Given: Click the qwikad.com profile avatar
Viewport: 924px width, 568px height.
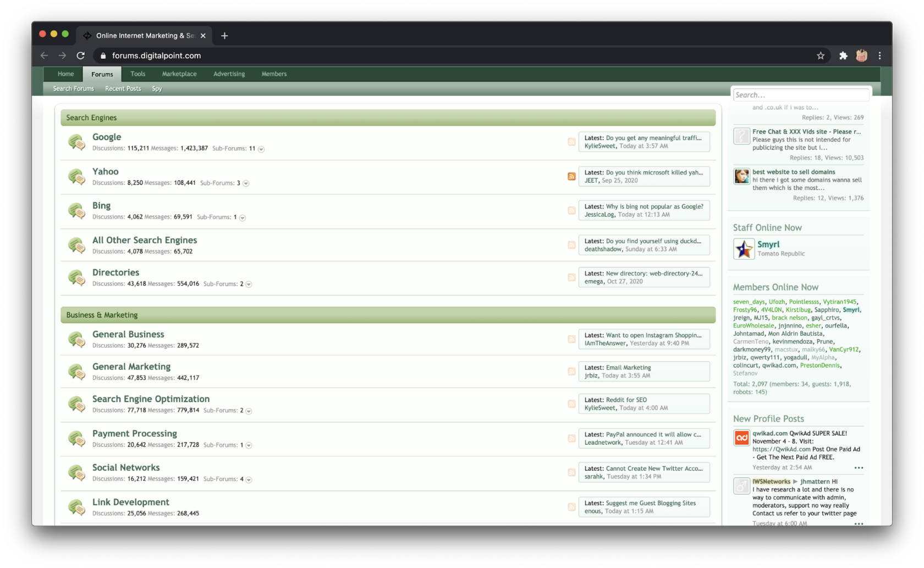Looking at the screenshot, I should 741,438.
